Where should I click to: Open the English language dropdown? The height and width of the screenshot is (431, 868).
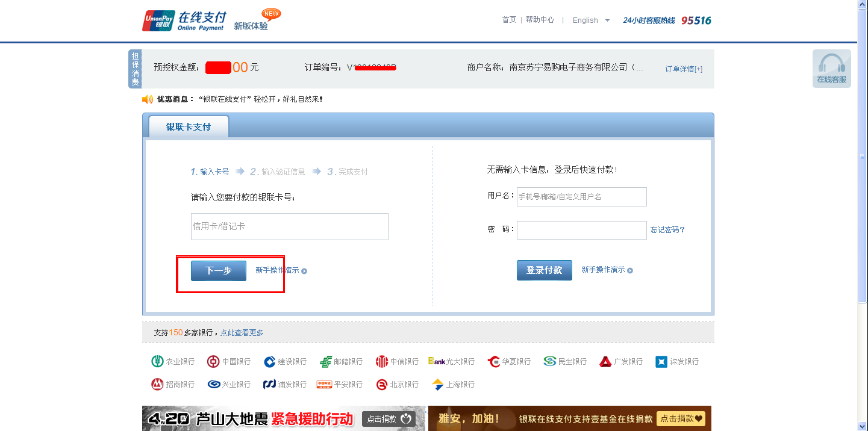pos(591,20)
